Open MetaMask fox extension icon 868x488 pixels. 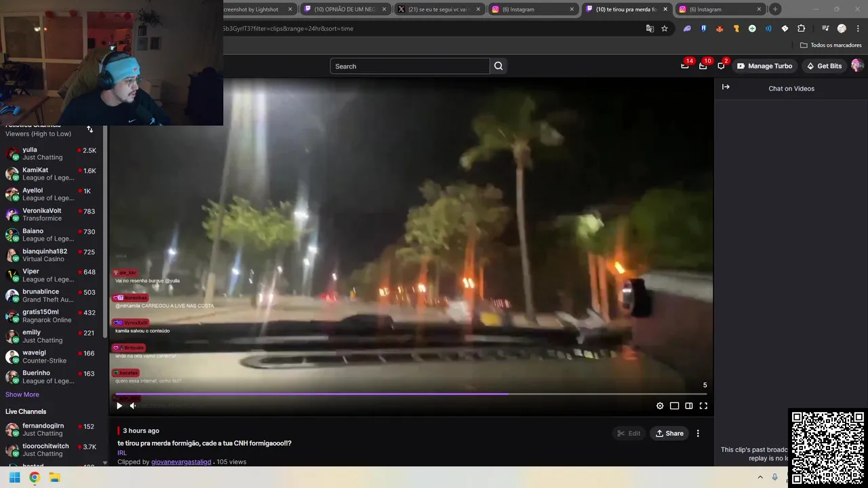click(x=719, y=28)
